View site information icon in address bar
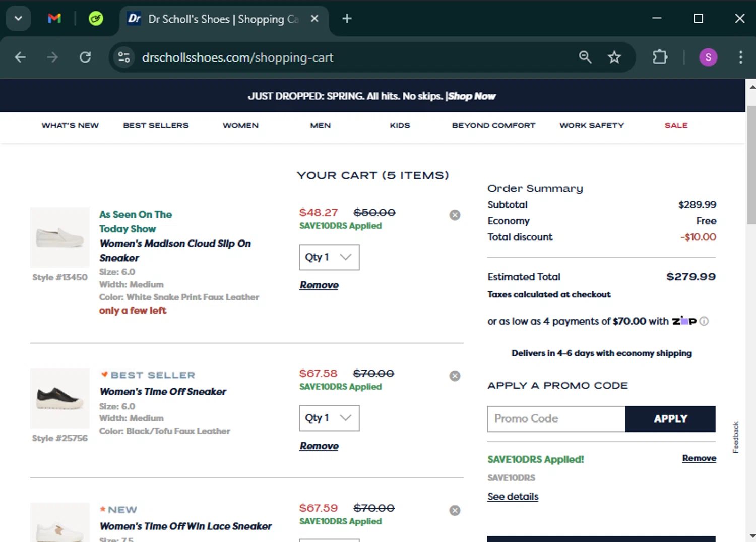The width and height of the screenshot is (756, 542). click(124, 57)
